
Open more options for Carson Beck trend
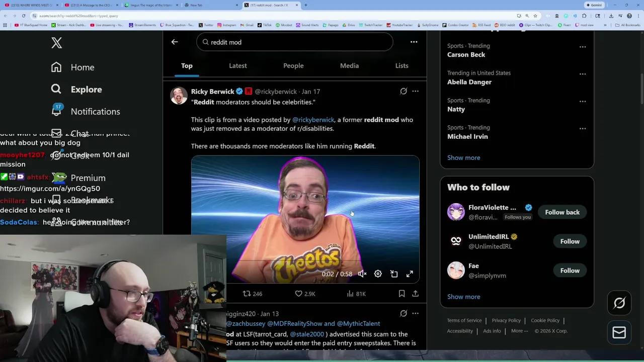click(x=583, y=47)
